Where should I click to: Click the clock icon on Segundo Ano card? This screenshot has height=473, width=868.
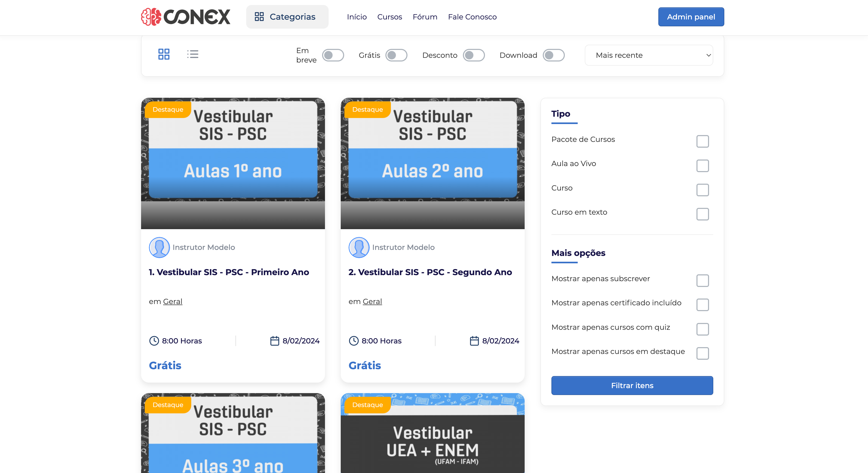[353, 341]
